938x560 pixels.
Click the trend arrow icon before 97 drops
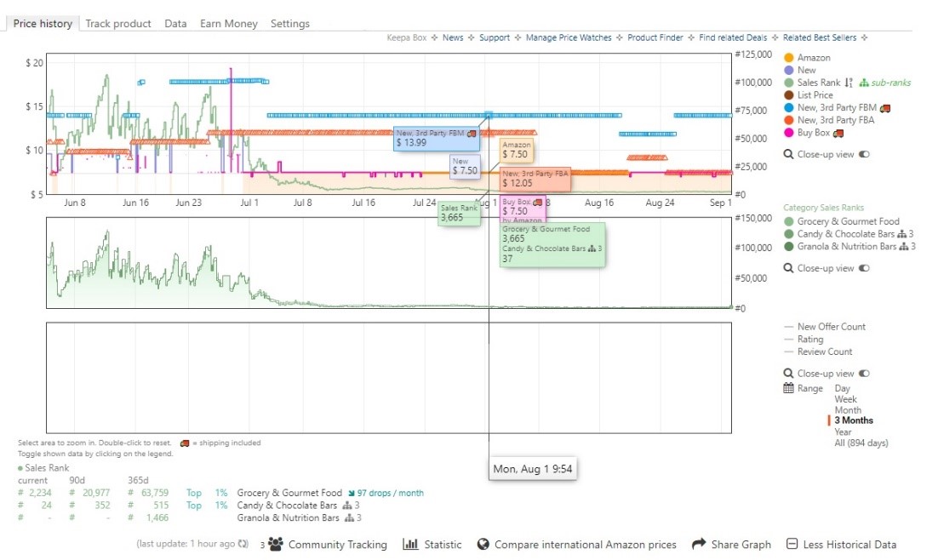[x=352, y=493]
